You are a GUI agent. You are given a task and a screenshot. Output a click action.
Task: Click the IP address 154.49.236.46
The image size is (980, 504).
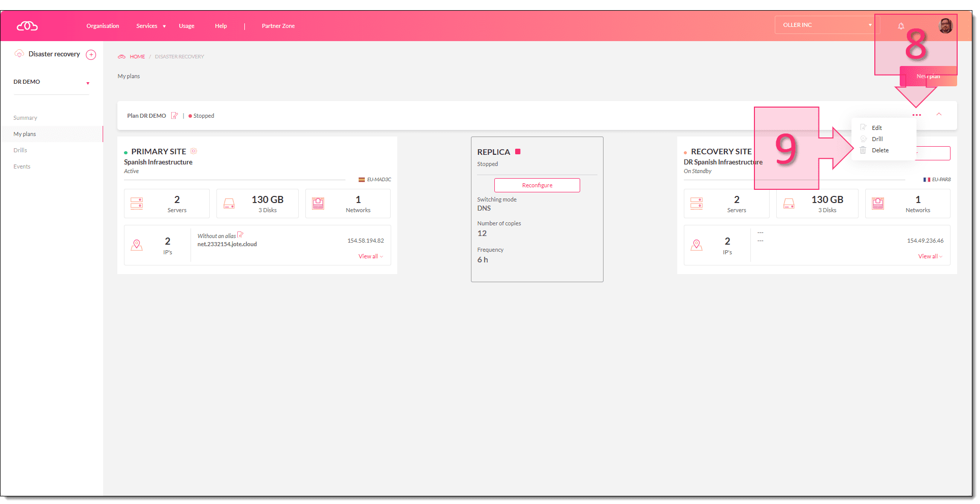pyautogui.click(x=925, y=241)
